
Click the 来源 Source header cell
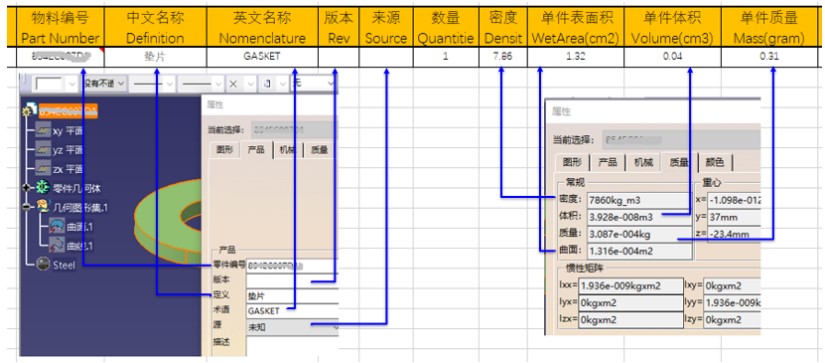click(386, 27)
